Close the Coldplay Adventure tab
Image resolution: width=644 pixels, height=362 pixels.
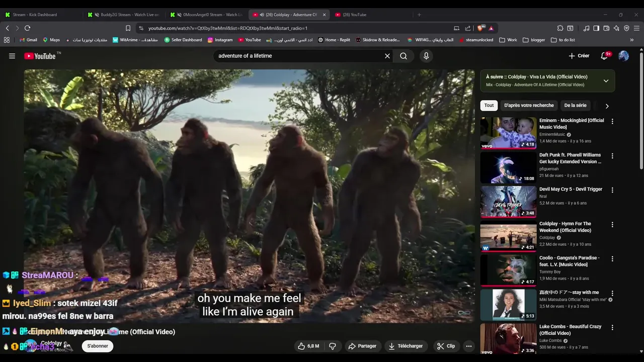324,15
